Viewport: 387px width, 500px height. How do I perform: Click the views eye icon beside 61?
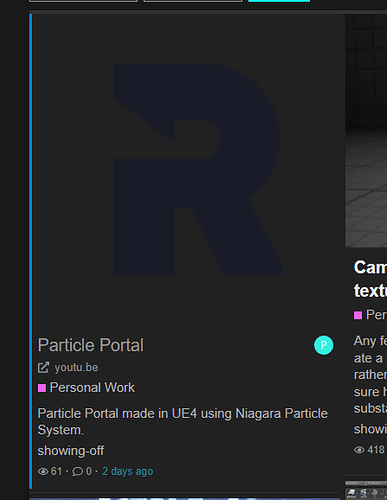pyautogui.click(x=43, y=471)
